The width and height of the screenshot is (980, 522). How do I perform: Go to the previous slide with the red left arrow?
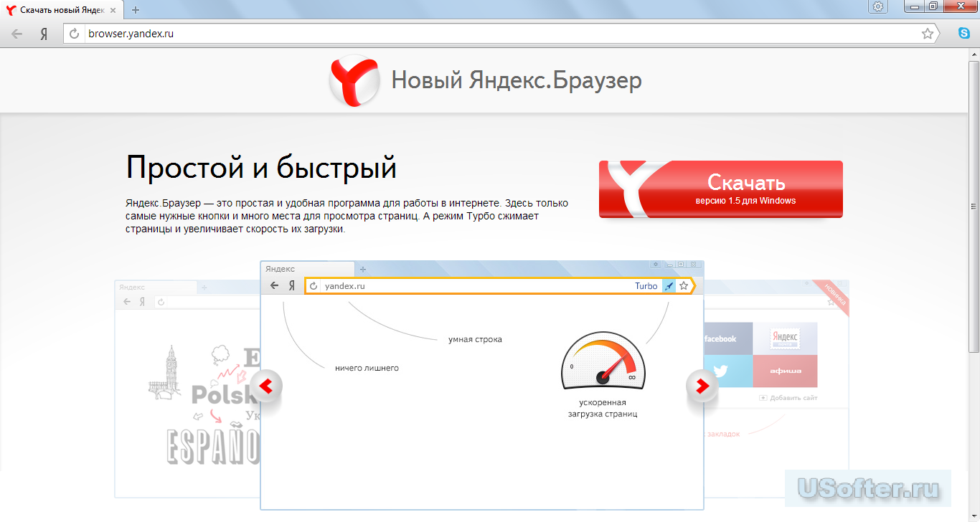[265, 386]
